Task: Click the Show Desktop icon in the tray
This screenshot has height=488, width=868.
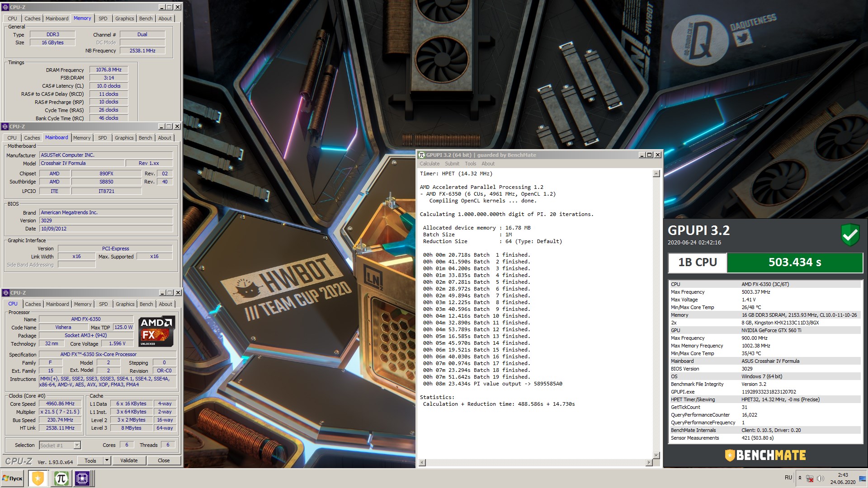Action: click(x=862, y=478)
